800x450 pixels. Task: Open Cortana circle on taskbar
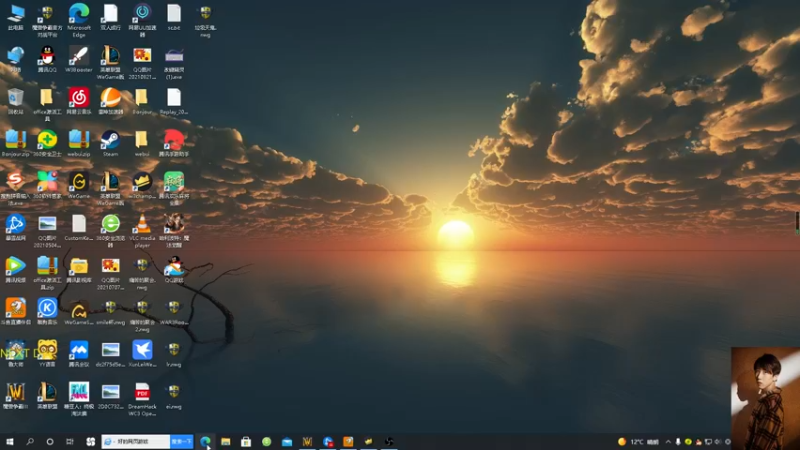49,441
